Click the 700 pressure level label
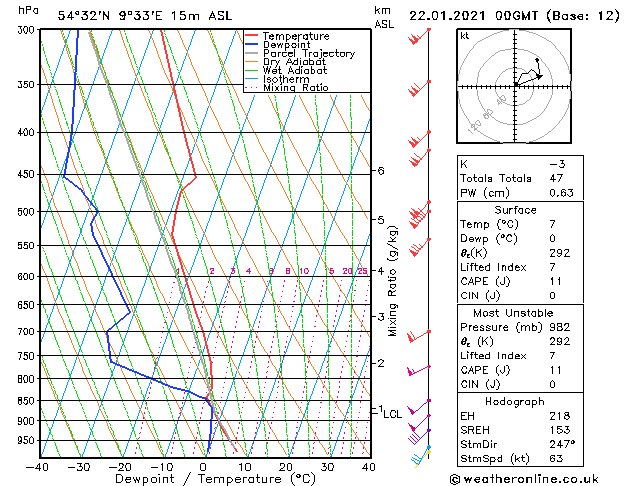Screen dimensions: 629x486 tap(28, 332)
